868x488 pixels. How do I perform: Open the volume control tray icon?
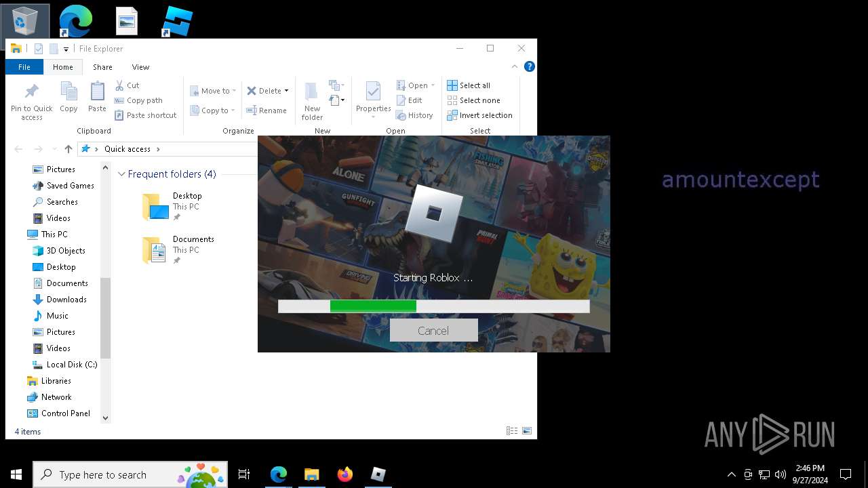780,474
